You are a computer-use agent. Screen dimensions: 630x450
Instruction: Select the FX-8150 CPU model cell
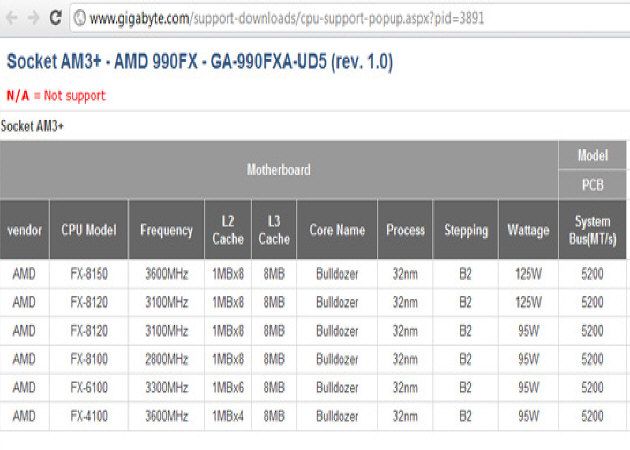coord(89,273)
